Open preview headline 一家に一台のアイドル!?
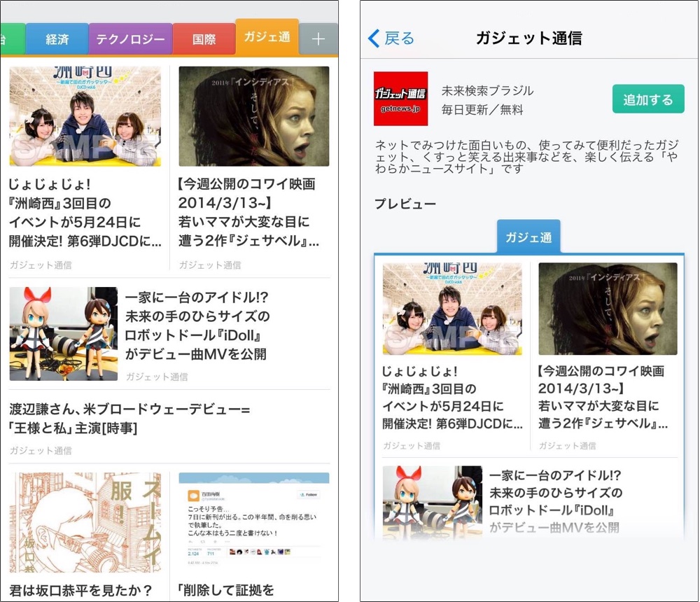 (x=556, y=501)
